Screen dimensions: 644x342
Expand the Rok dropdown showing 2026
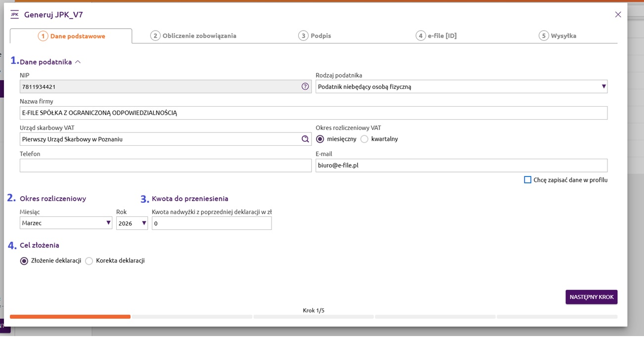[132, 223]
